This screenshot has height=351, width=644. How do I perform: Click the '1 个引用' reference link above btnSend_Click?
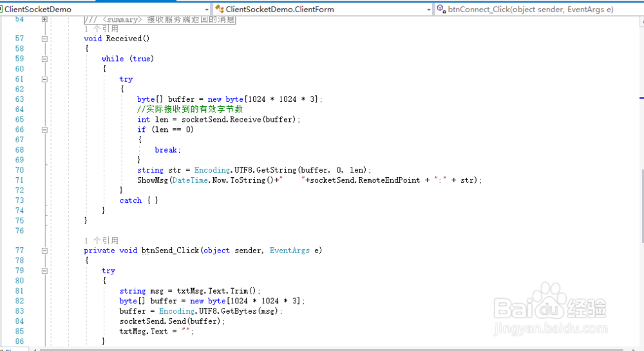[x=101, y=241]
